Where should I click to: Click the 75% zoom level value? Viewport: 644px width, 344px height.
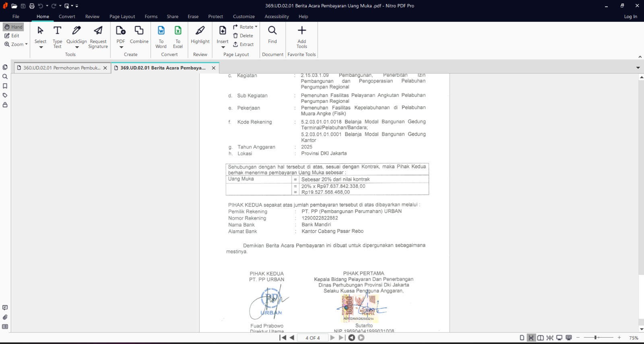point(634,338)
